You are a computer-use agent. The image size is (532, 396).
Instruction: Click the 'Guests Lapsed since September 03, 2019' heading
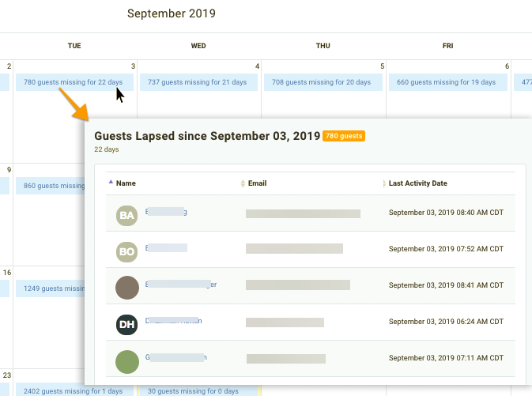(207, 136)
